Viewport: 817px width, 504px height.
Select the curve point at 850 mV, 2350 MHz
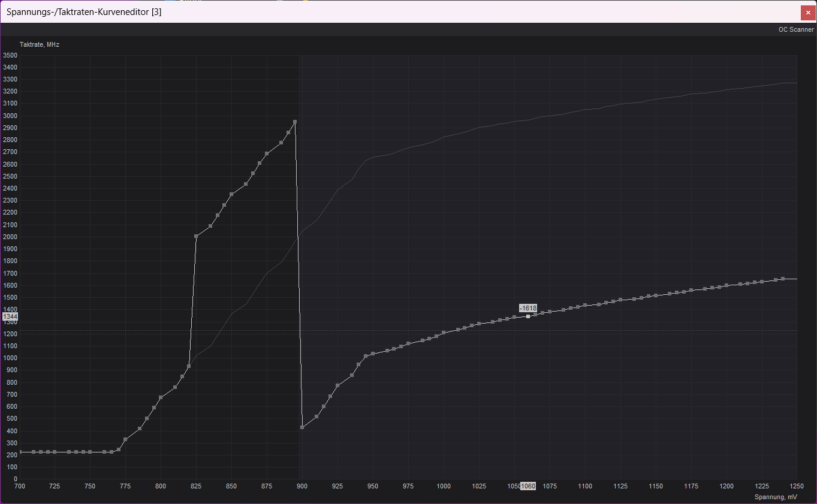(x=231, y=194)
